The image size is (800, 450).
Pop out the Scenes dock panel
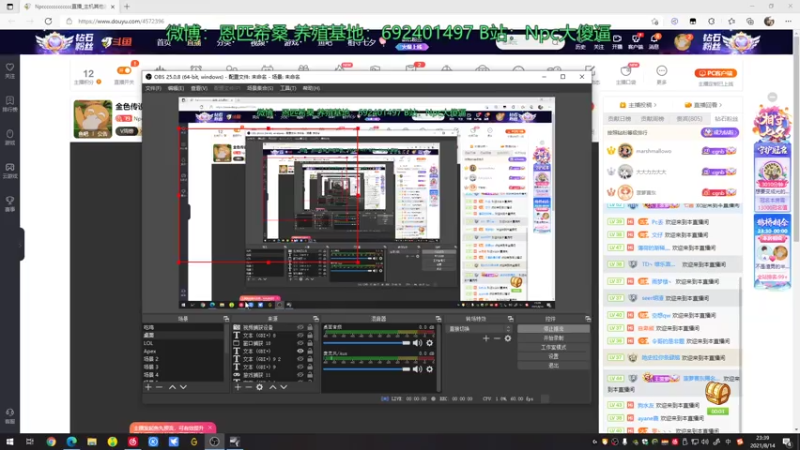coord(226,319)
